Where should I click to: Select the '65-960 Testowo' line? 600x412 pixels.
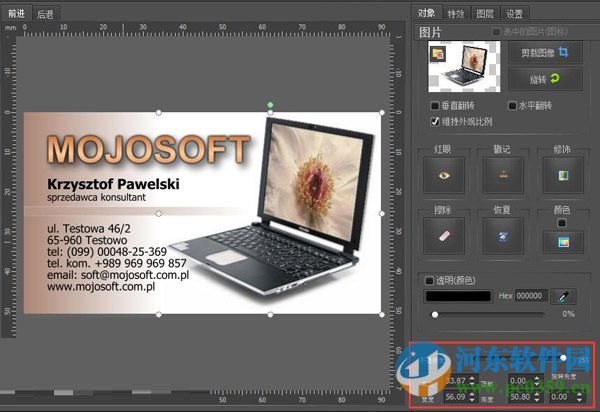pos(87,240)
